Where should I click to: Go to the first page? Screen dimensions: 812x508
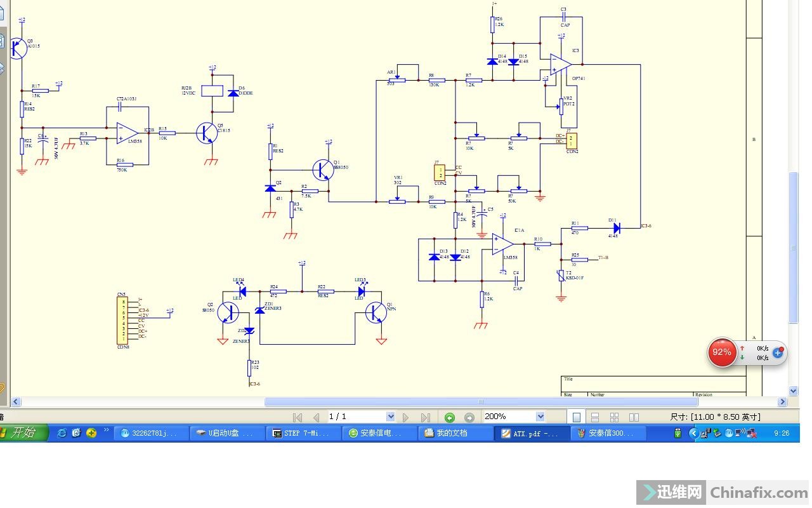(x=297, y=417)
